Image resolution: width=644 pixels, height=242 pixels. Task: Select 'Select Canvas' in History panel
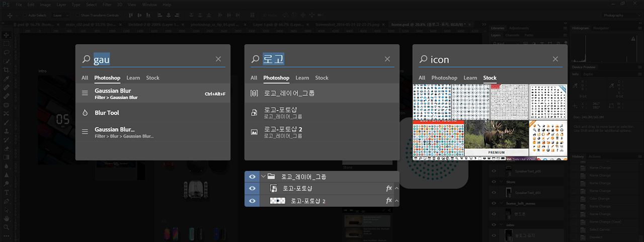point(601,229)
